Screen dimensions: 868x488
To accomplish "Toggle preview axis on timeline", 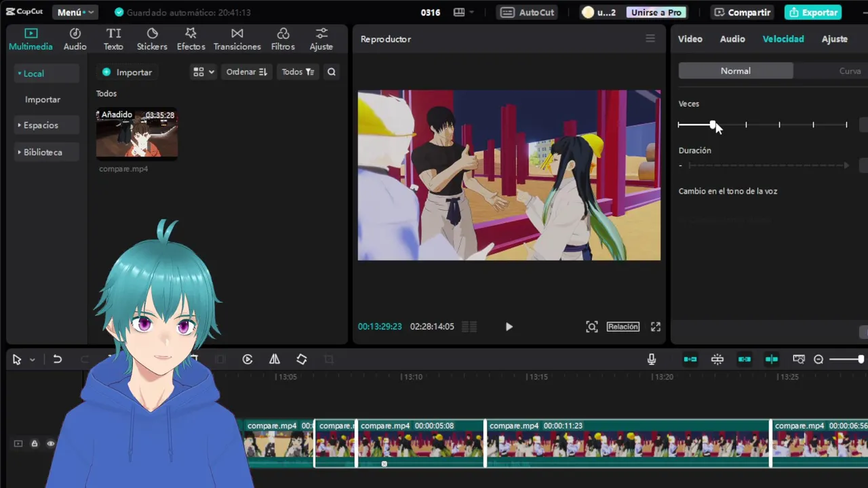I will [x=772, y=359].
